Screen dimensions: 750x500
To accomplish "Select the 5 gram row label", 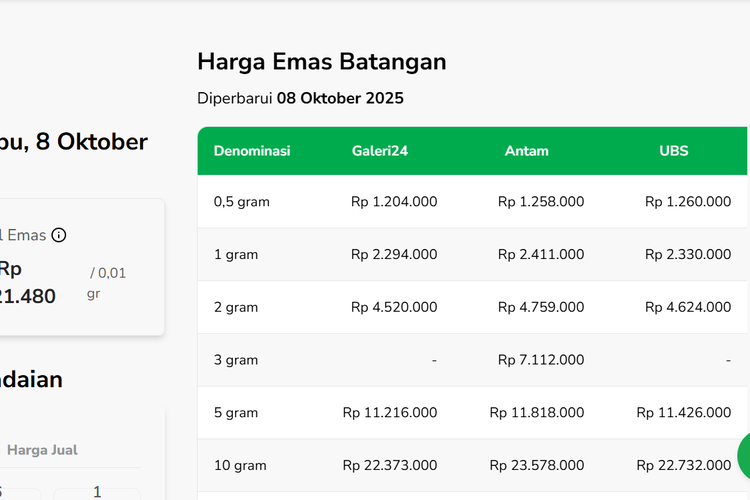I will [x=236, y=412].
